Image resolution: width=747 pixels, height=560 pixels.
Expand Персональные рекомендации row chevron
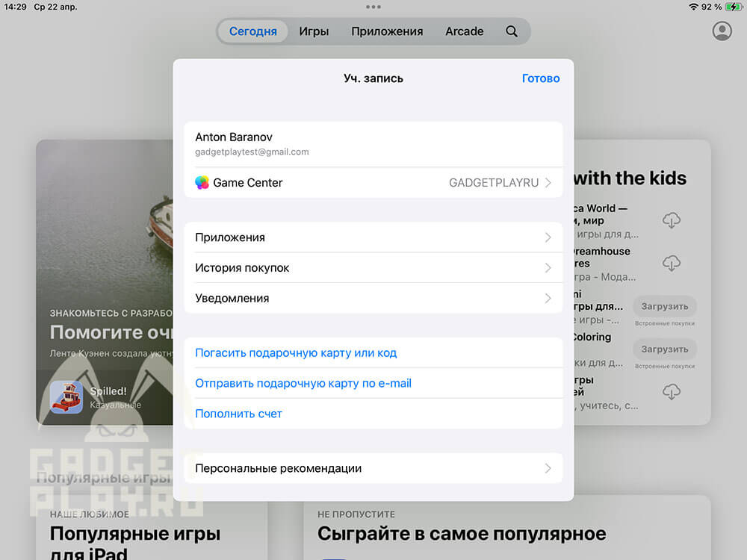(548, 469)
